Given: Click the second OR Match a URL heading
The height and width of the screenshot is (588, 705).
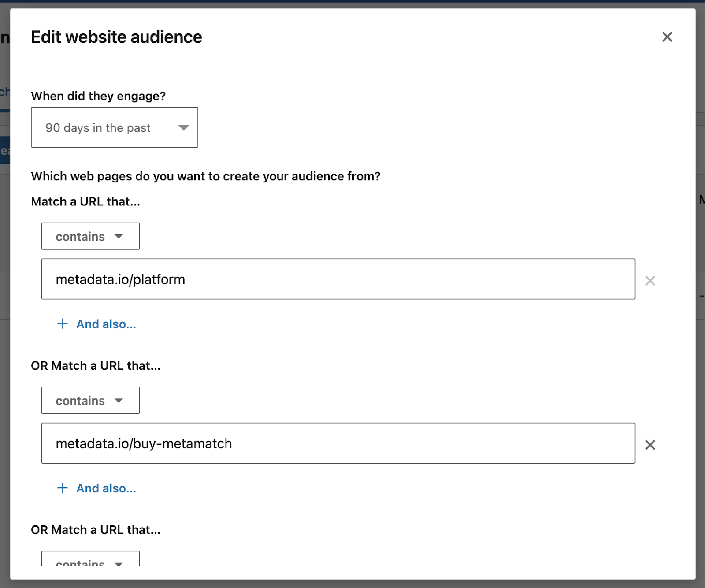Looking at the screenshot, I should pos(95,529).
